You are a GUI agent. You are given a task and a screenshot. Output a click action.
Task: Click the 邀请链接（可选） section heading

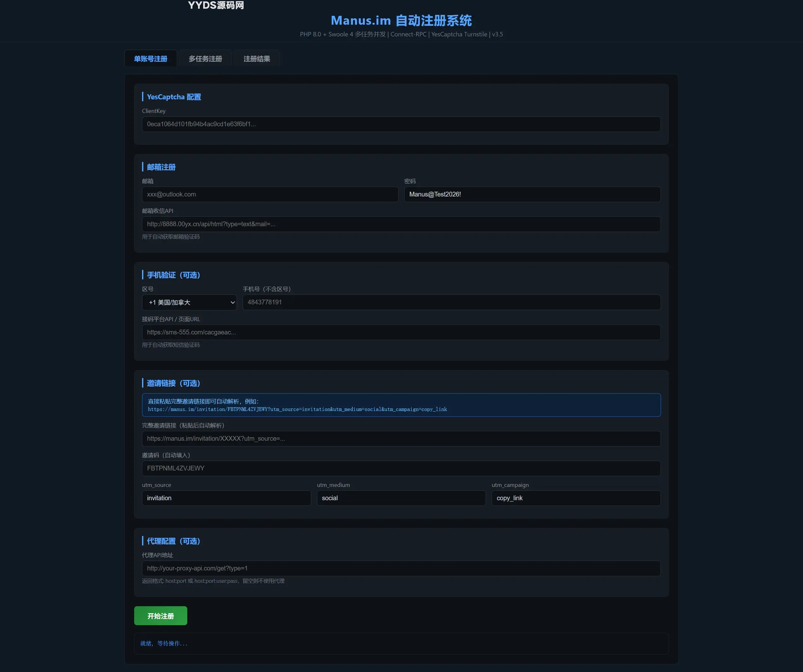tap(174, 383)
